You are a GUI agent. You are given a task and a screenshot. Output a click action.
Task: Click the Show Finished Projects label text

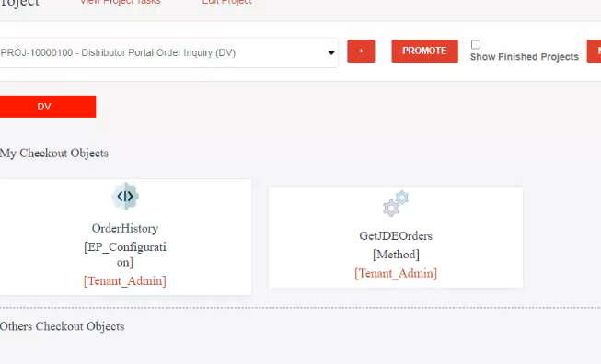click(525, 57)
